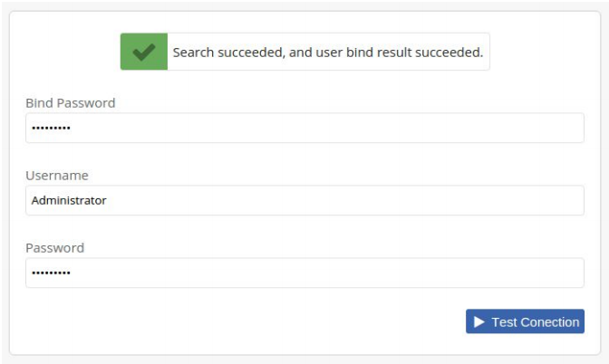Click the success message text
Image resolution: width=609 pixels, height=364 pixels.
(327, 53)
